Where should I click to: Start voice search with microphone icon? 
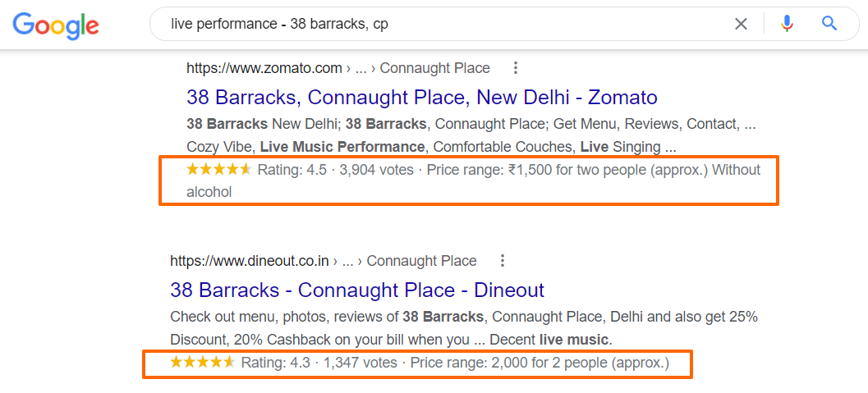coord(787,24)
